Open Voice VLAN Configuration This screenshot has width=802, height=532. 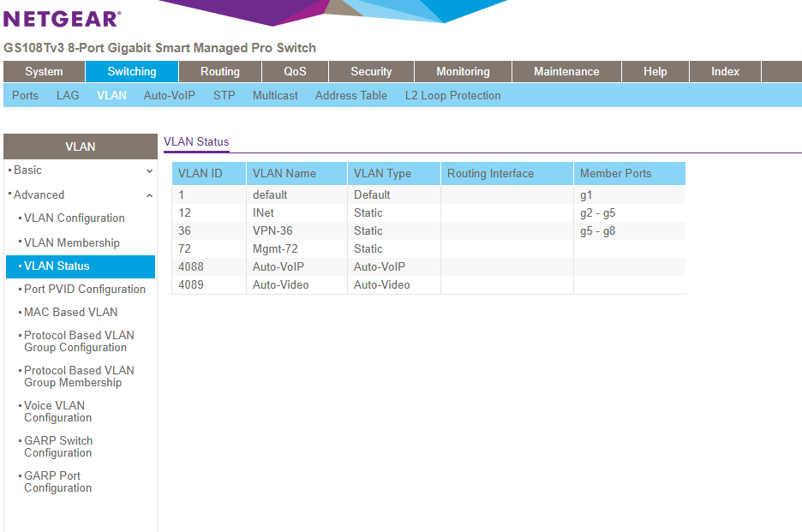point(58,411)
